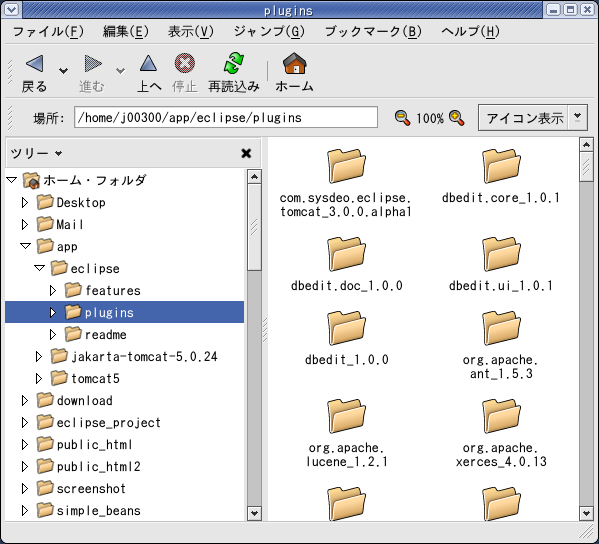This screenshot has height=544, width=599.
Task: Expand the features folder in tree
Action: coord(53,291)
